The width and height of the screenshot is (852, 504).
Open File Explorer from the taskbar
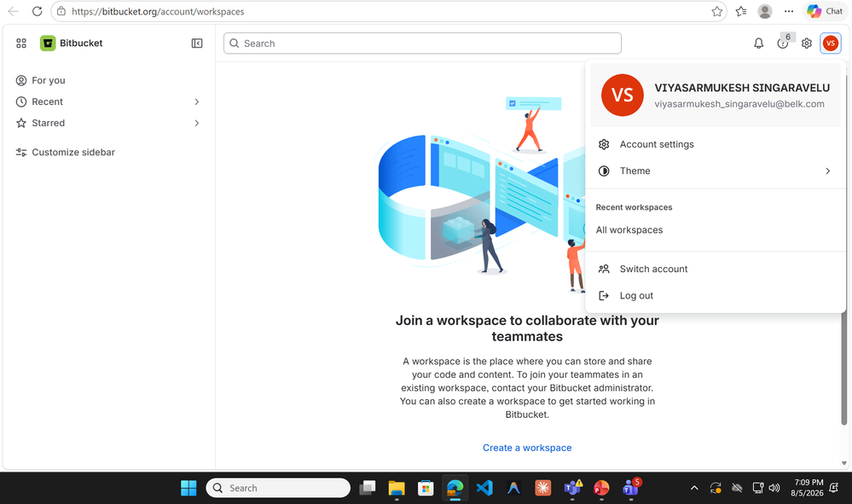tap(397, 488)
